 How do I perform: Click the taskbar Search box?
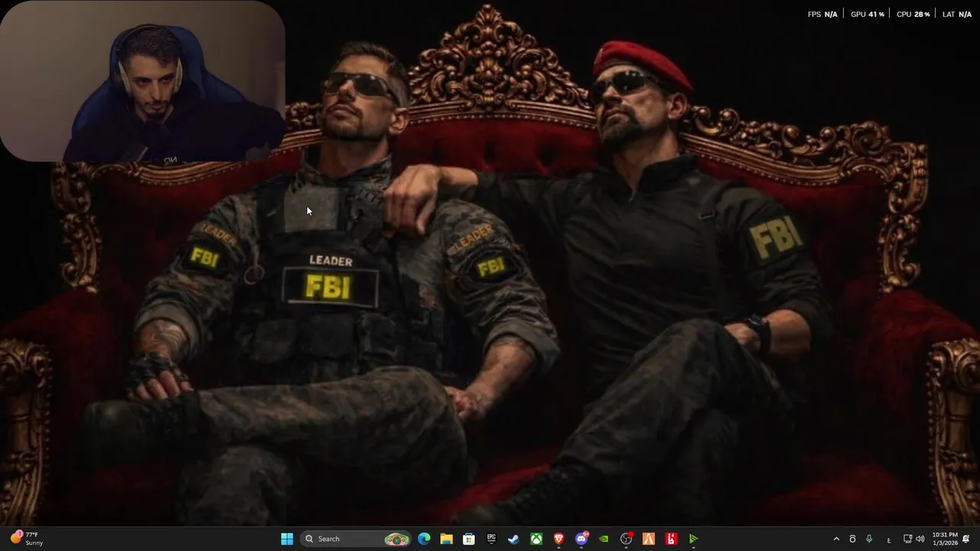pyautogui.click(x=356, y=539)
